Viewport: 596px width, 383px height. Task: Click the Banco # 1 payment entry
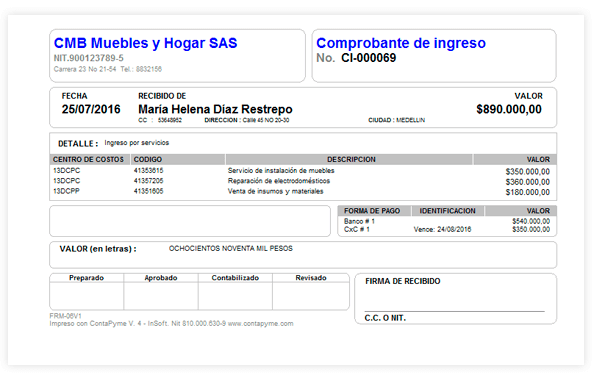359,221
